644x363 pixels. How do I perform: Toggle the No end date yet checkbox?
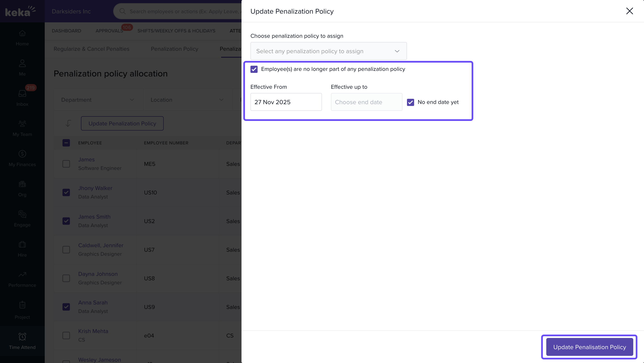point(410,102)
